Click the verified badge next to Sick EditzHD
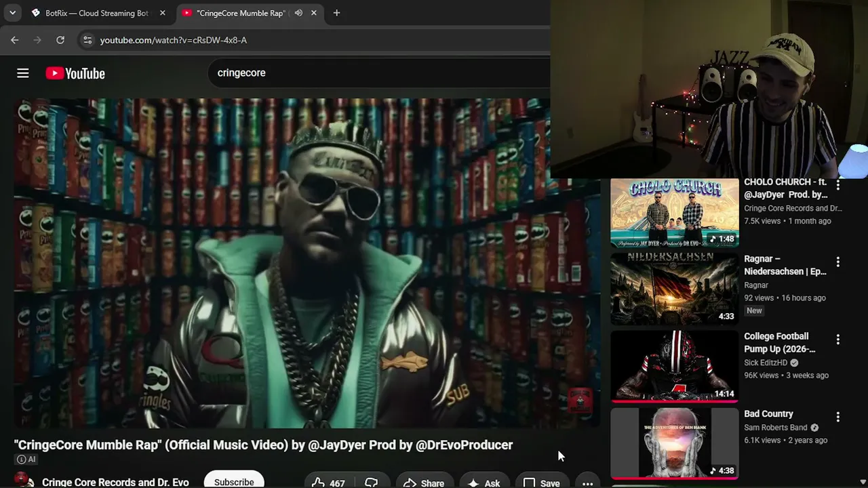The width and height of the screenshot is (868, 488). coord(794,363)
